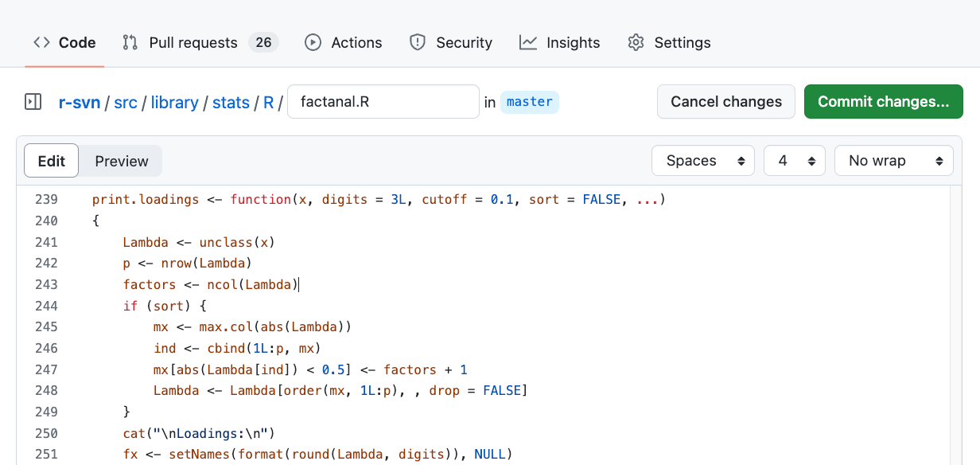Open the No wrap line-wrapping dropdown

coord(892,160)
